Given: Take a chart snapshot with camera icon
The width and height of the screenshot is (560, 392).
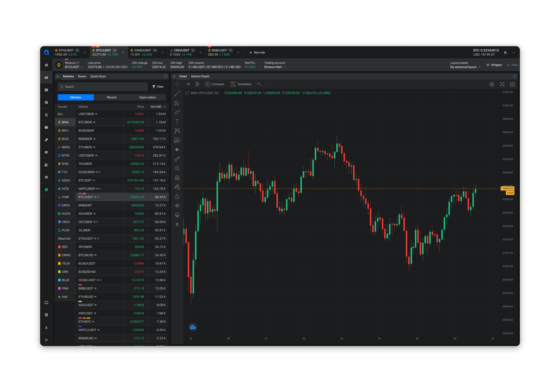Looking at the screenshot, I should coord(512,84).
